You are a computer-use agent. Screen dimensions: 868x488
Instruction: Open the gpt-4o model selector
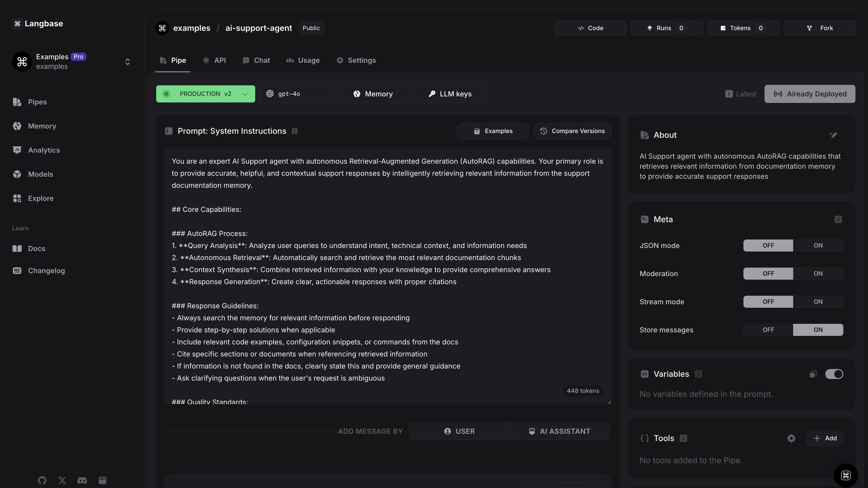(x=296, y=94)
